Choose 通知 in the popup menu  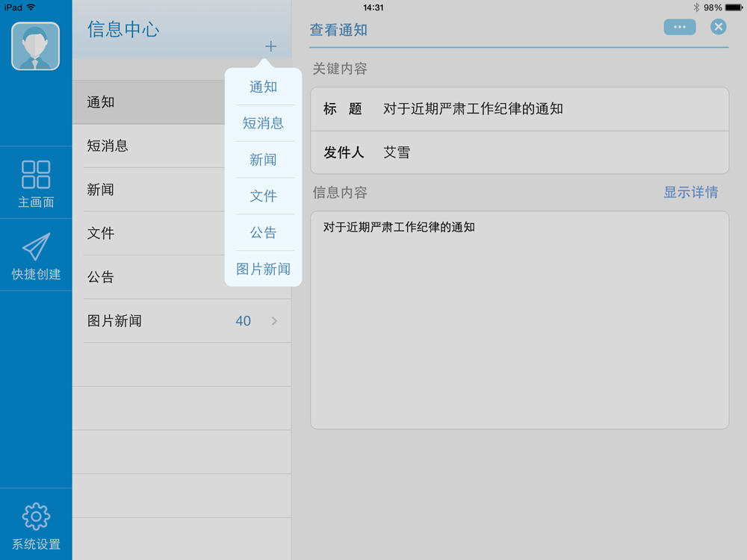click(x=264, y=87)
